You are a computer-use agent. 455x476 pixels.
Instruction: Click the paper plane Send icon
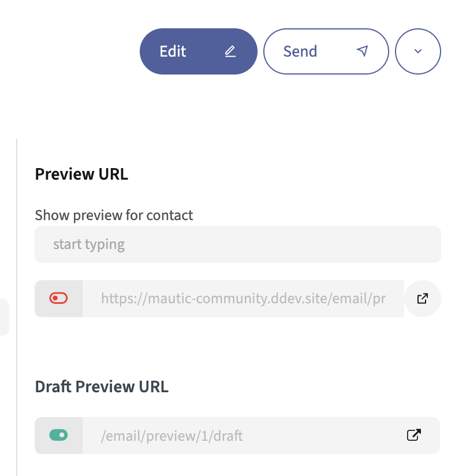click(362, 51)
